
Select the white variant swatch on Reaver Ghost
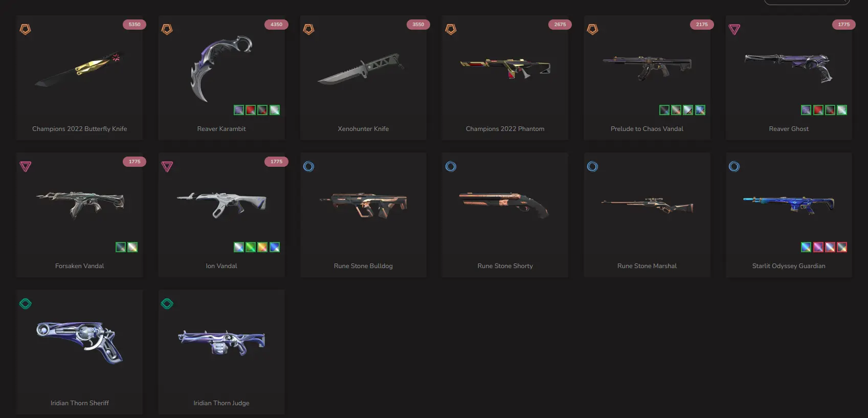842,110
